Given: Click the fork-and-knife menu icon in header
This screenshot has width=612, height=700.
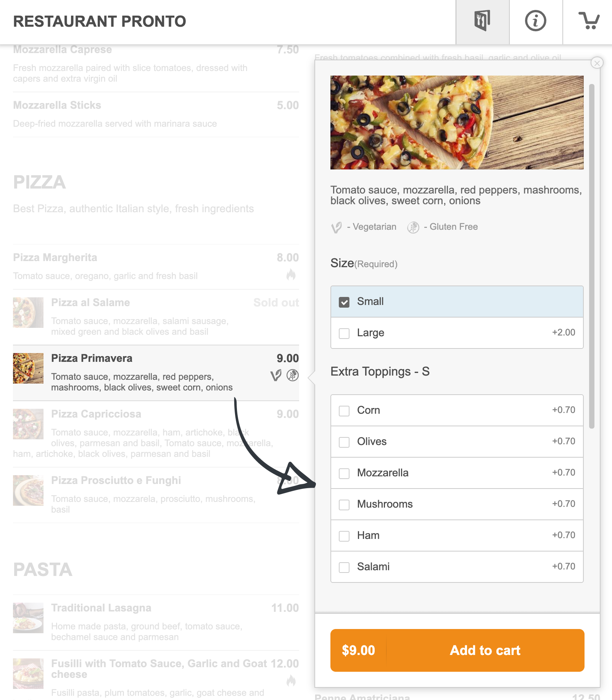Looking at the screenshot, I should [x=482, y=21].
